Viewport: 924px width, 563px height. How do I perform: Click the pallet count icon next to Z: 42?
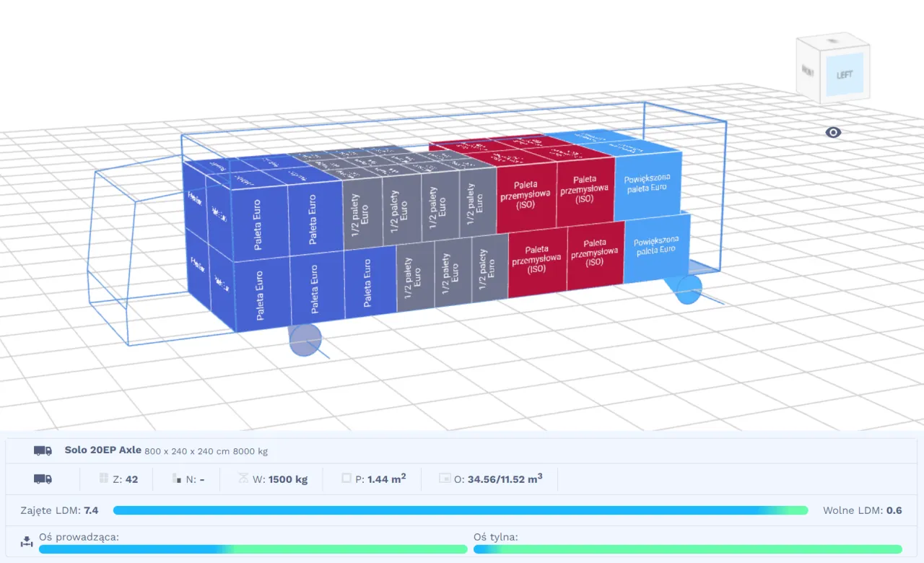coord(104,479)
